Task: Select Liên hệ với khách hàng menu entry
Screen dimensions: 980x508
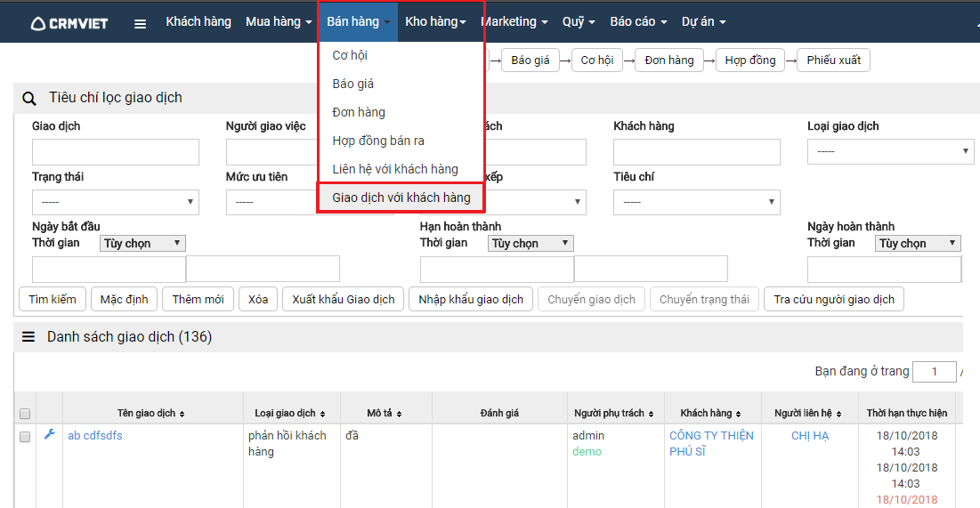Action: pyautogui.click(x=395, y=169)
